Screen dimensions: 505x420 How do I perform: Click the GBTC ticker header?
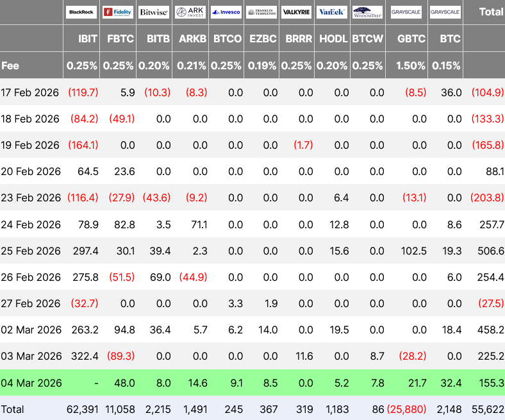[x=411, y=38]
